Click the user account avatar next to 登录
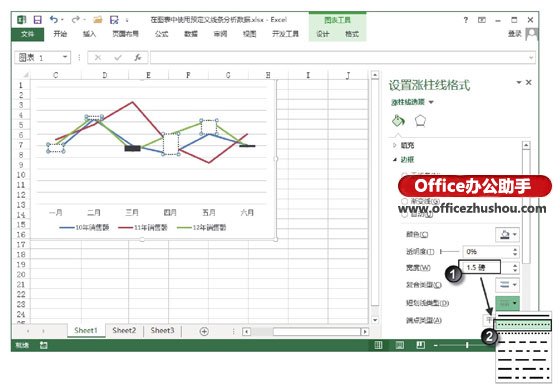The image size is (560, 391). [532, 34]
